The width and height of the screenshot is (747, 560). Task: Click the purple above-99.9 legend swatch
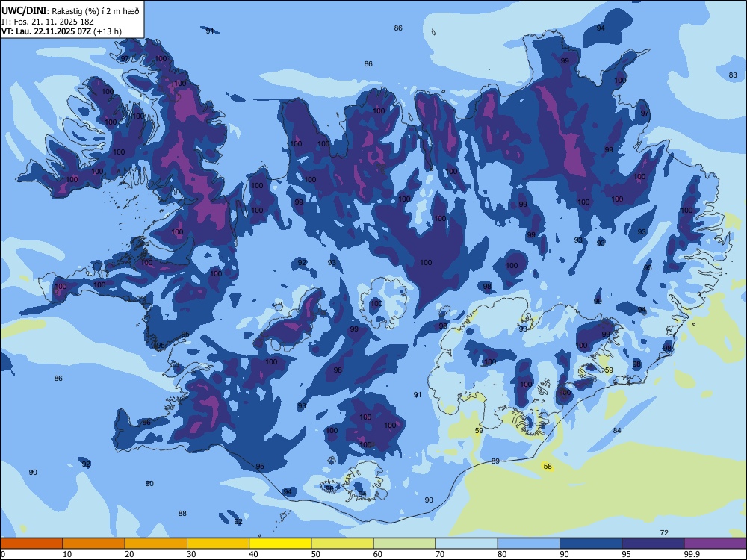pos(715,544)
